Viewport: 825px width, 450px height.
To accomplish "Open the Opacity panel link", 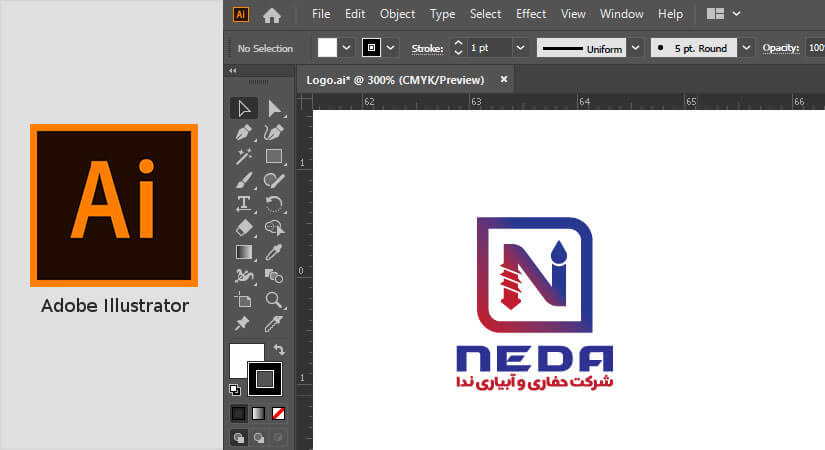I will click(x=781, y=48).
